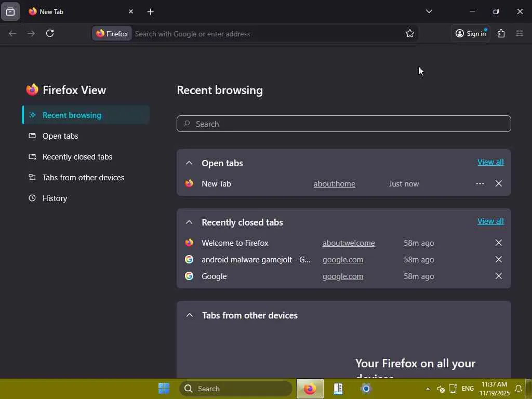Viewport: 532px width, 399px height.
Task: Dismiss the Google closed tab row
Action: (x=498, y=276)
